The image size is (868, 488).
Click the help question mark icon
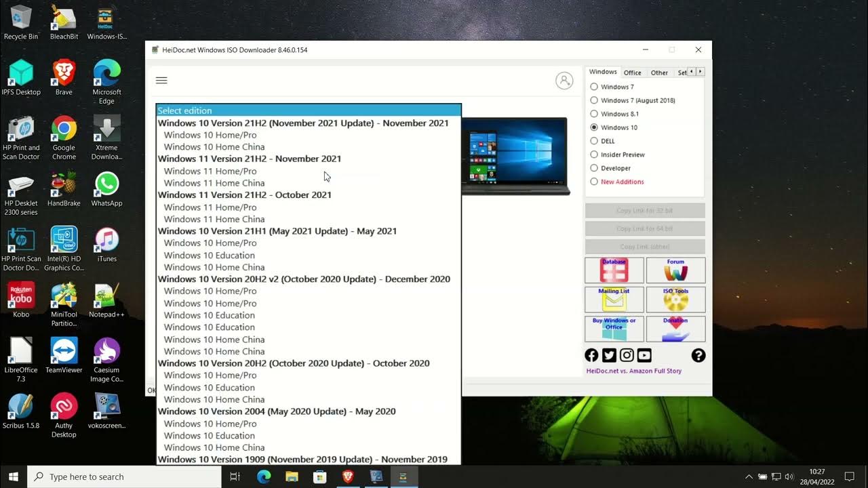[698, 355]
